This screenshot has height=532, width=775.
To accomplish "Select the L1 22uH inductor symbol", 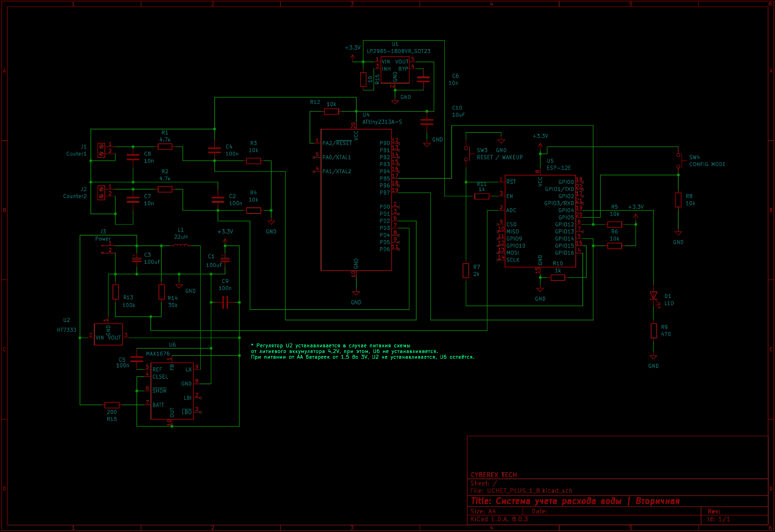I will click(181, 245).
